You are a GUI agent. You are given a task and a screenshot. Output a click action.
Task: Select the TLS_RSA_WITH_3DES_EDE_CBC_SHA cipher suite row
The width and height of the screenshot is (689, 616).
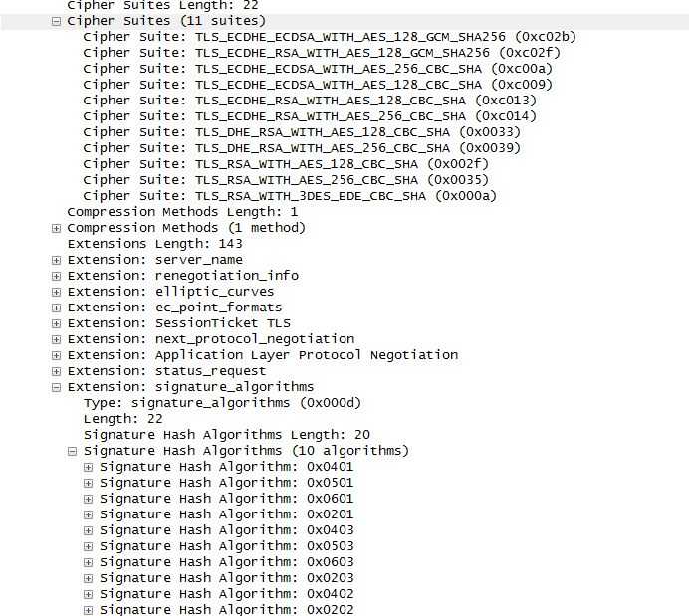click(290, 196)
